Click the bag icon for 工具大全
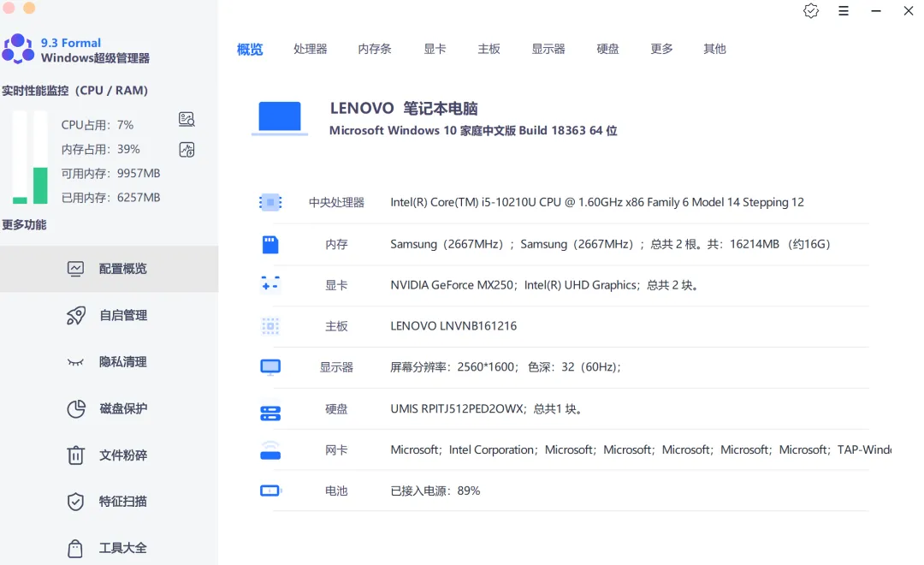The height and width of the screenshot is (565, 924). (76, 548)
